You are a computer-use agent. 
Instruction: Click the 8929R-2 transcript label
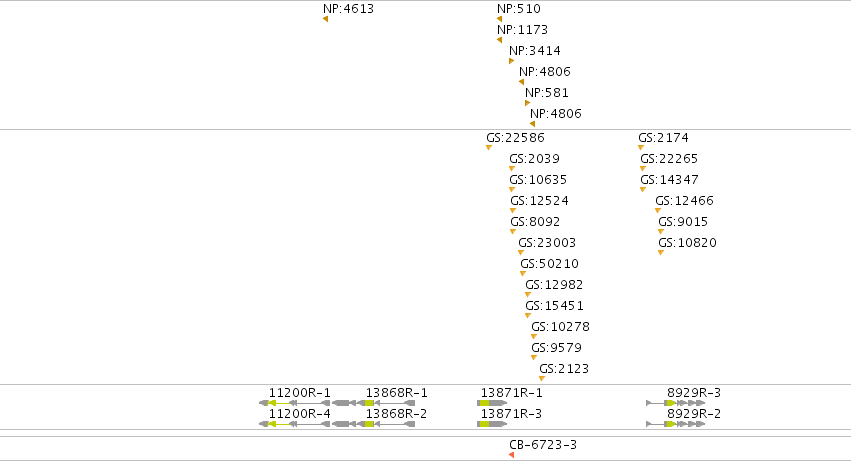[x=694, y=414]
